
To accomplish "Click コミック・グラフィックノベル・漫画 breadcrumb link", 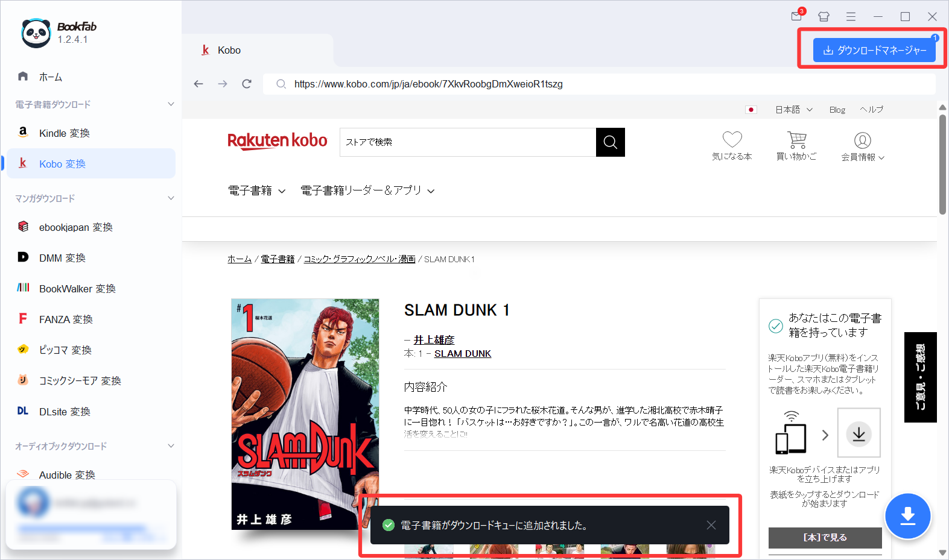I will tap(360, 259).
